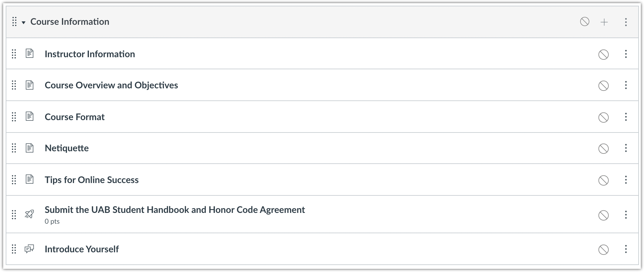
Task: Open options menu for Course Information module
Action: 626,22
